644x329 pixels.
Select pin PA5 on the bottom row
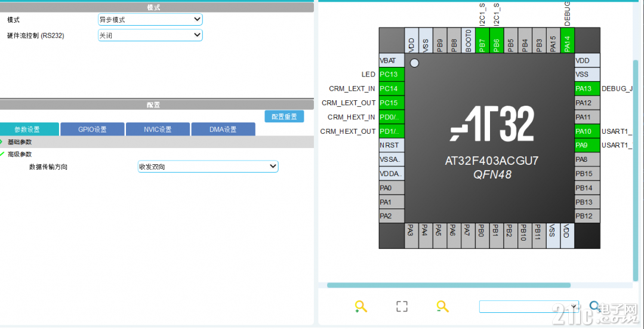pos(440,236)
